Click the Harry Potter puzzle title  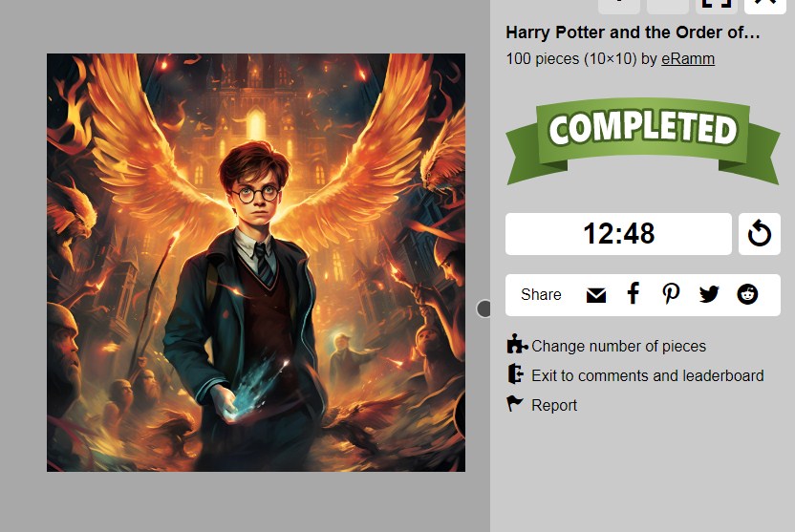click(x=633, y=32)
